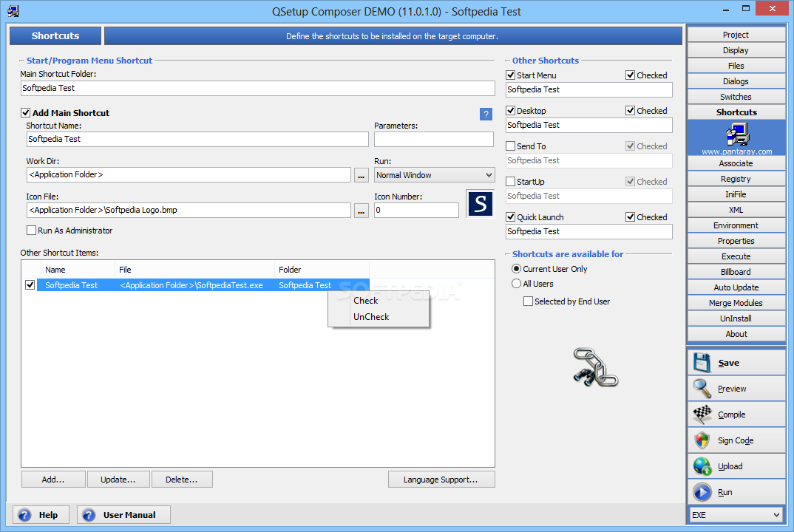Click the Compile checkered flag icon
Image resolution: width=794 pixels, height=532 pixels.
(x=702, y=415)
